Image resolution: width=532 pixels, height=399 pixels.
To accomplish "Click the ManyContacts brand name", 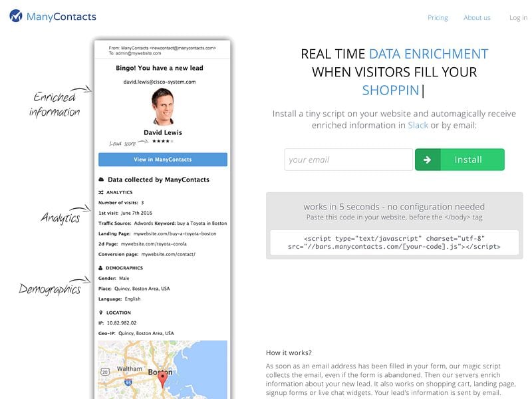I will 61,17.
